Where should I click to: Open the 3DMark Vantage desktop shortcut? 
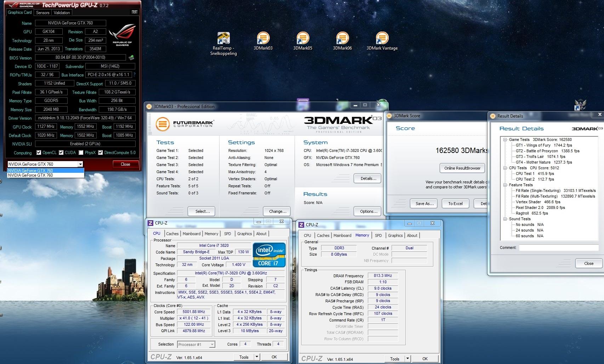tap(382, 41)
